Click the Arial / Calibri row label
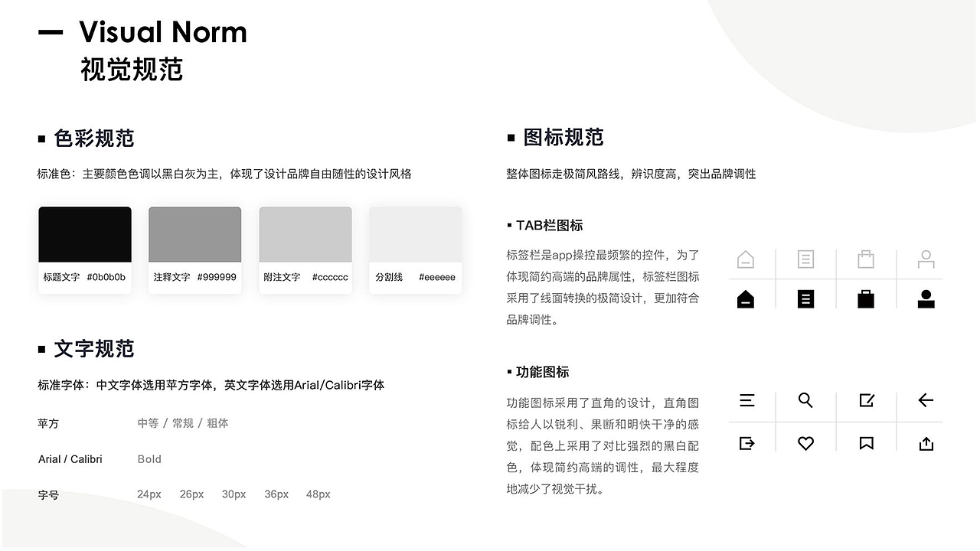 70,459
